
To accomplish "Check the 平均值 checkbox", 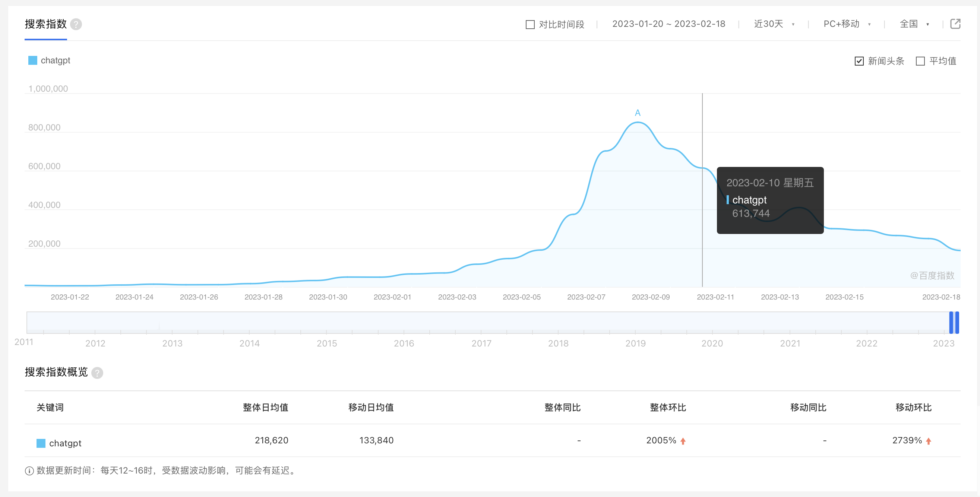I will [x=920, y=61].
